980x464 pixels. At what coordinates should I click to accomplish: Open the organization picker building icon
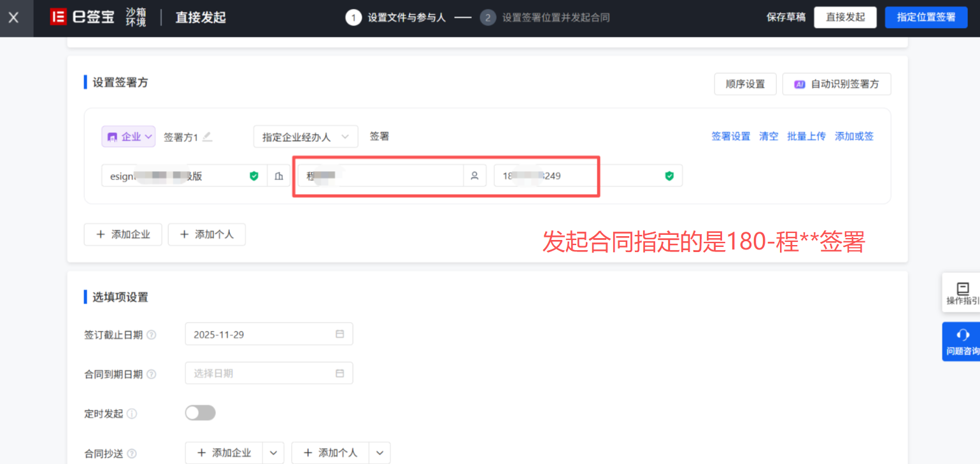(x=279, y=176)
